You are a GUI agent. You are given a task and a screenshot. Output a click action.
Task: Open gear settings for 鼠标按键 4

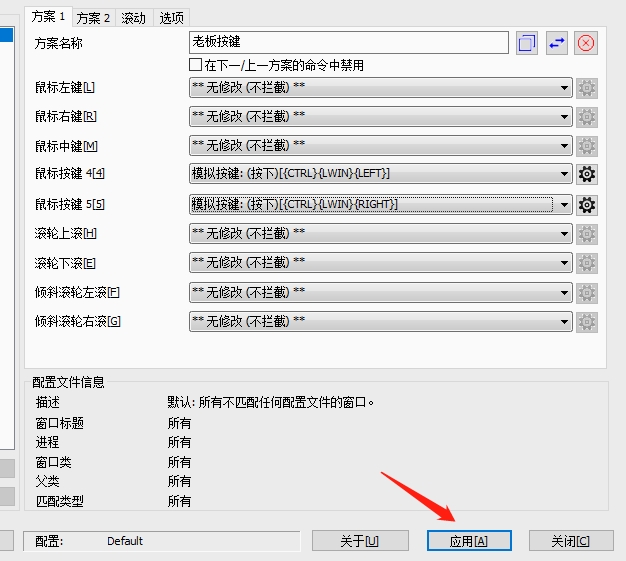587,175
